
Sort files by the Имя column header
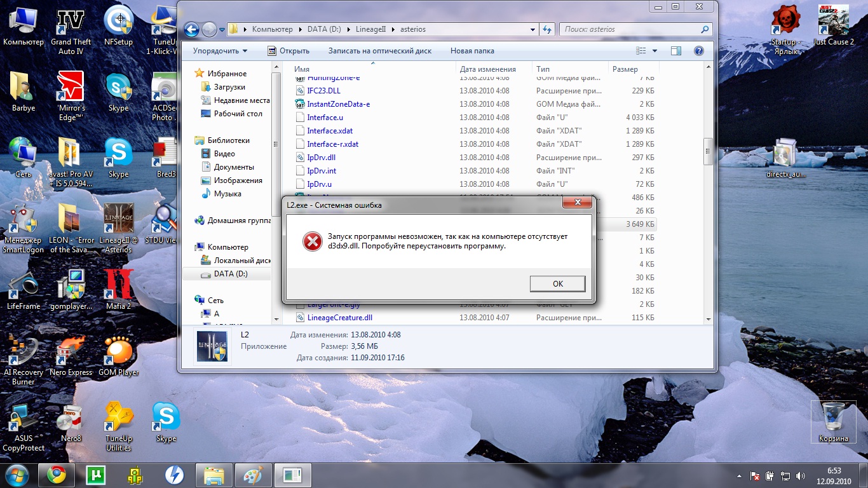point(302,69)
